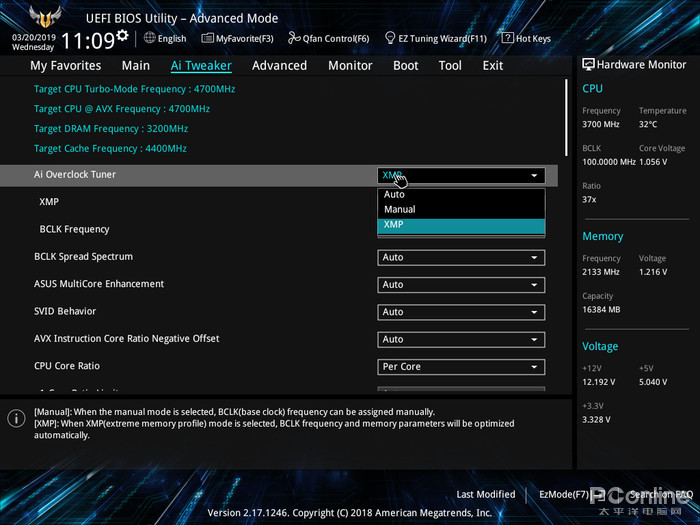Screen dimensions: 700x525
Task: Open Hot Keys help
Action: 526,38
